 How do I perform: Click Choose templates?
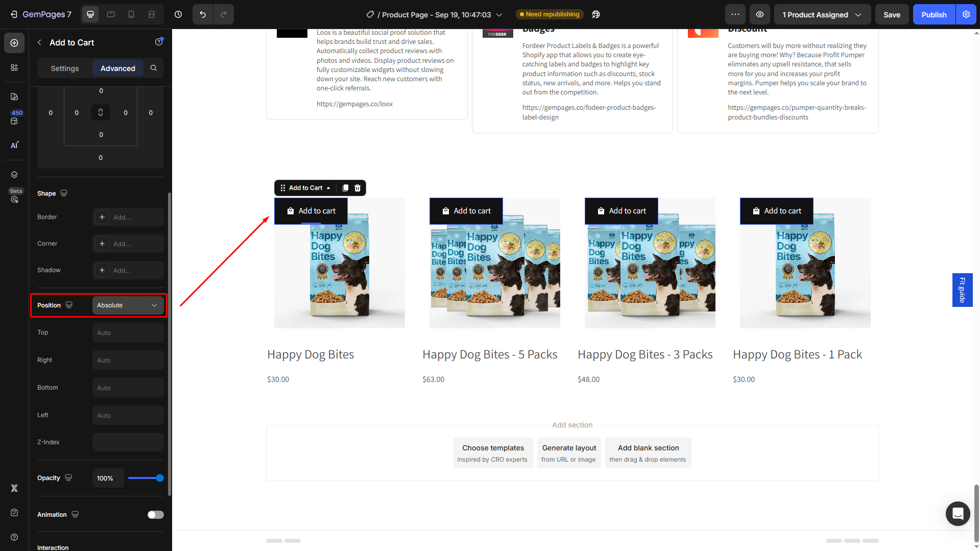point(493,452)
